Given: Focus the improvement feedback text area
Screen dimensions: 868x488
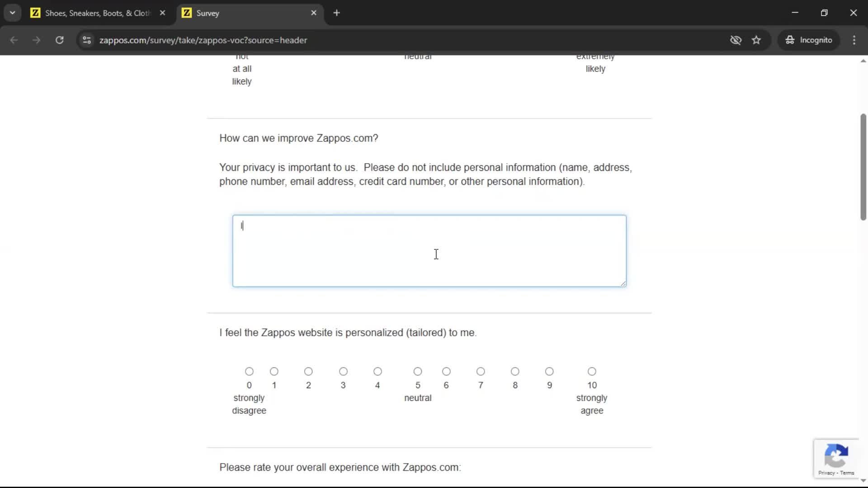Looking at the screenshot, I should [429, 251].
